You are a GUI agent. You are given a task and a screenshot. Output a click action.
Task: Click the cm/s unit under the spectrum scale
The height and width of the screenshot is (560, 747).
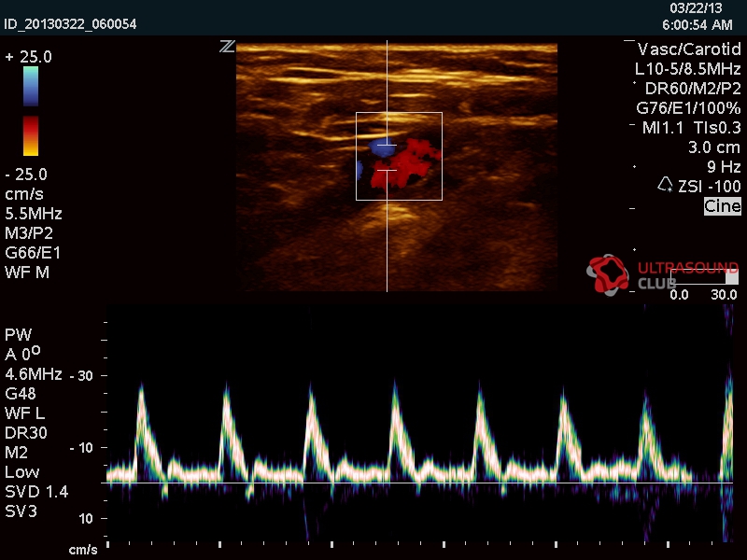[83, 550]
